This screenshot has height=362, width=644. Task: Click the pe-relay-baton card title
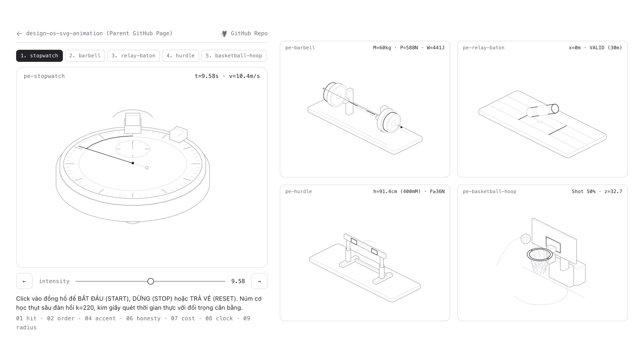(x=484, y=48)
